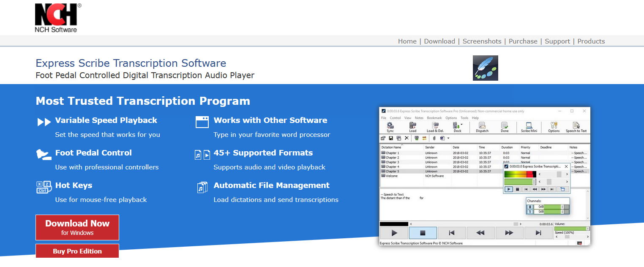Click the Dock toolbar icon
The image size is (644, 267).
pyautogui.click(x=457, y=127)
